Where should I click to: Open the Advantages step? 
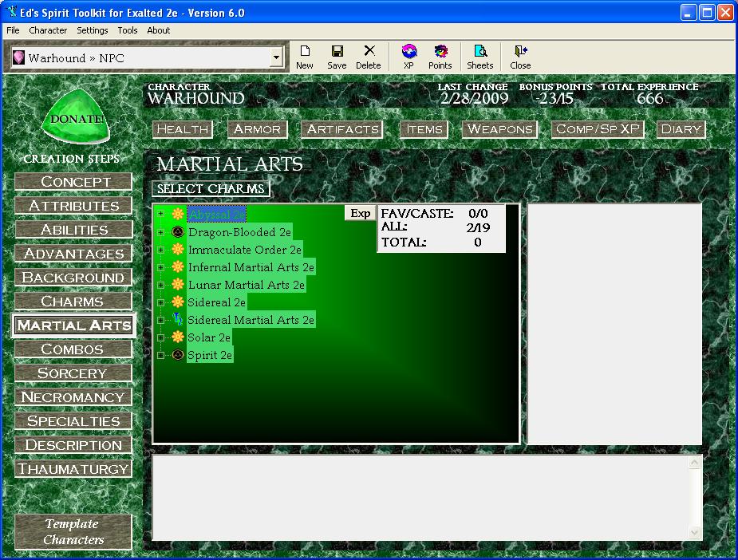(73, 254)
